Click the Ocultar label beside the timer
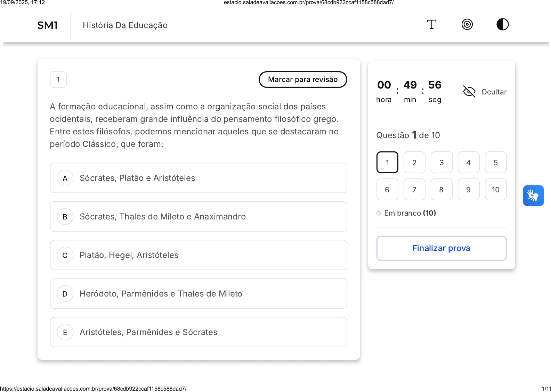Viewport: 551px width, 392px height. (x=494, y=92)
